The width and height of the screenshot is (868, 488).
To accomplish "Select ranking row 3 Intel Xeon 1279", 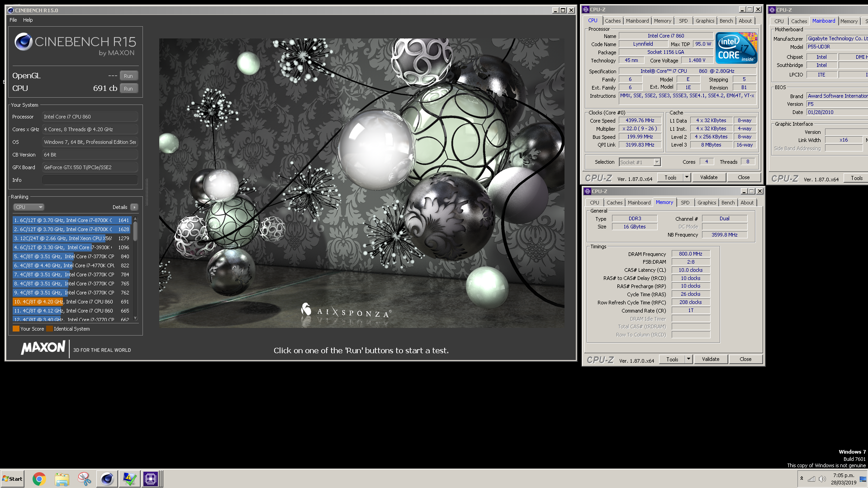I will tap(71, 238).
